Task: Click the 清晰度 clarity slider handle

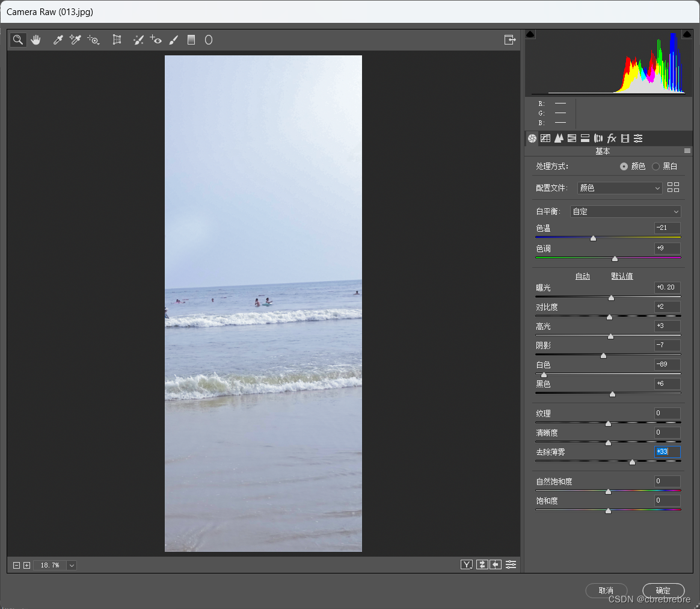Action: pos(608,443)
